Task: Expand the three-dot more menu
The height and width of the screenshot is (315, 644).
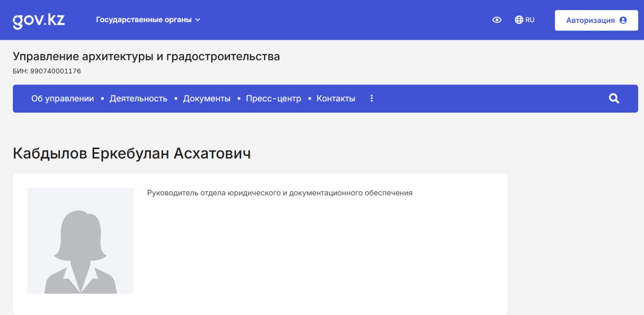Action: point(372,98)
